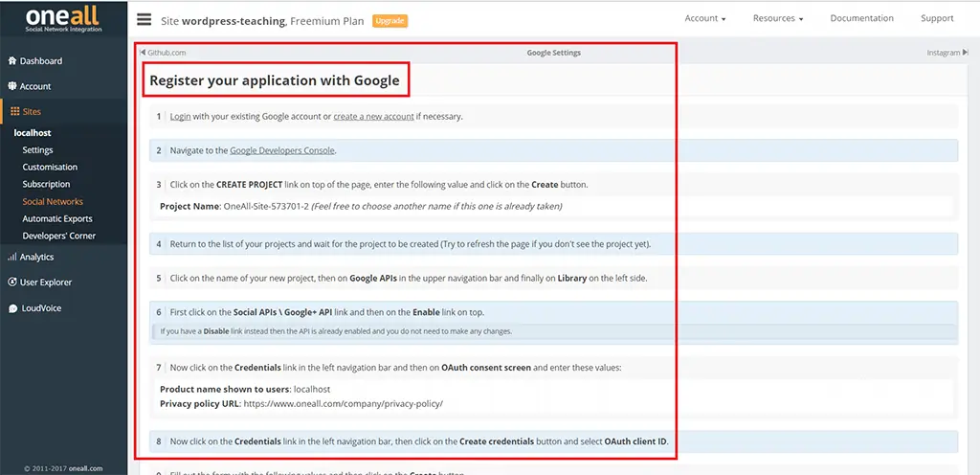Select the localhost site entry

pyautogui.click(x=33, y=132)
